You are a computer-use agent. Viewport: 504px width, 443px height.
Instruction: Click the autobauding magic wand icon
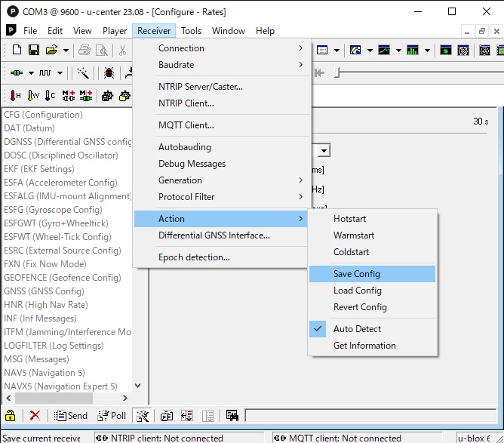click(83, 73)
